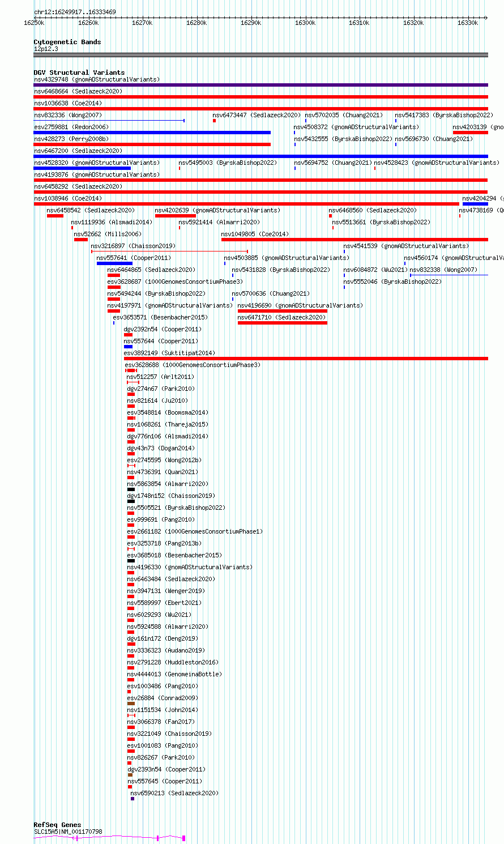Select esv3628687 (1000GenomesConsortiumPhase3) label
The image size is (504, 844).
point(175,282)
